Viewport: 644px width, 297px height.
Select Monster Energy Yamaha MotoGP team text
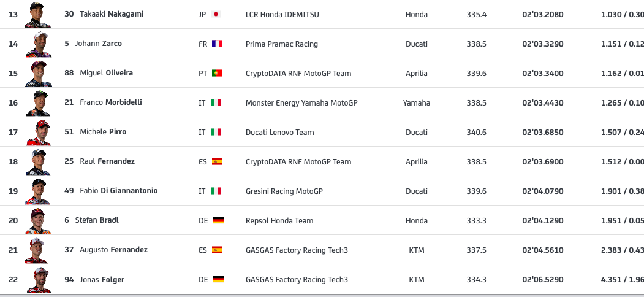(301, 103)
